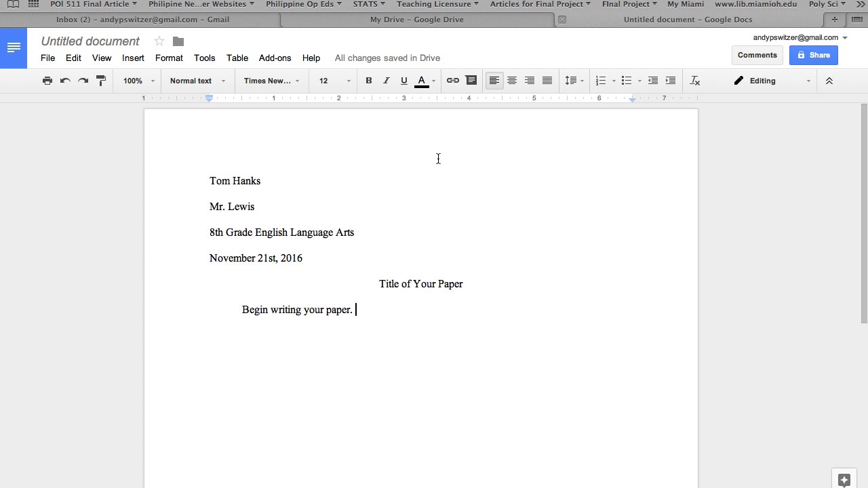Open the Editing mode dropdown

point(772,81)
